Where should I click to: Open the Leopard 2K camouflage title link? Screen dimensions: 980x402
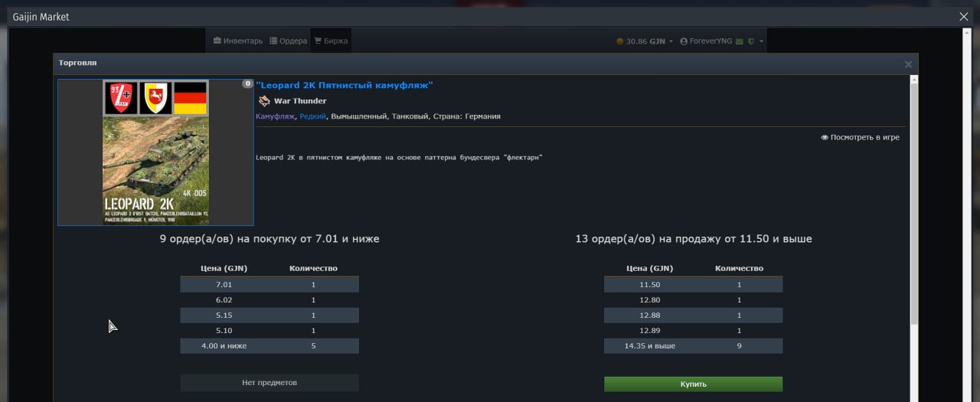click(345, 85)
